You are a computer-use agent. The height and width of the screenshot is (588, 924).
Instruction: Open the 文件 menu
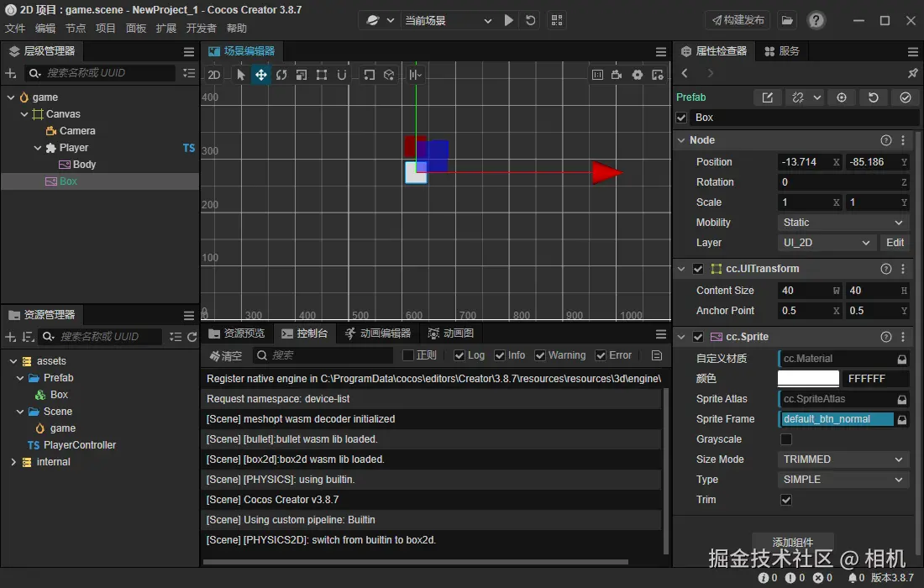click(x=15, y=29)
